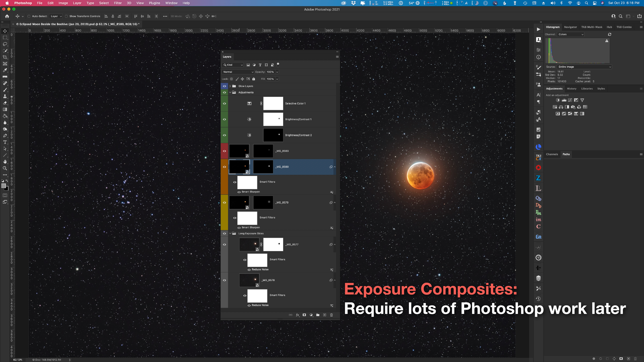644x362 pixels.
Task: Pick the Horizontal Type tool
Action: pos(5,142)
